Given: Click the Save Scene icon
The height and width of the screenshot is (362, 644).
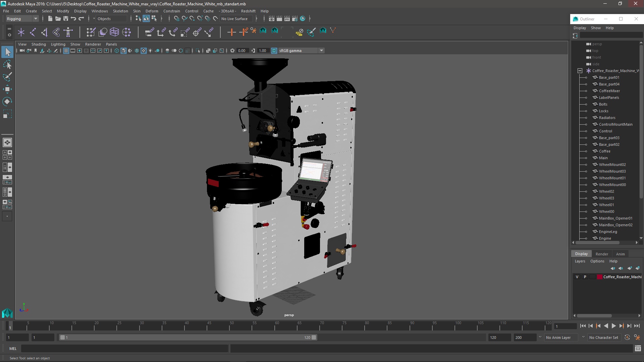Looking at the screenshot, I should coord(65,19).
